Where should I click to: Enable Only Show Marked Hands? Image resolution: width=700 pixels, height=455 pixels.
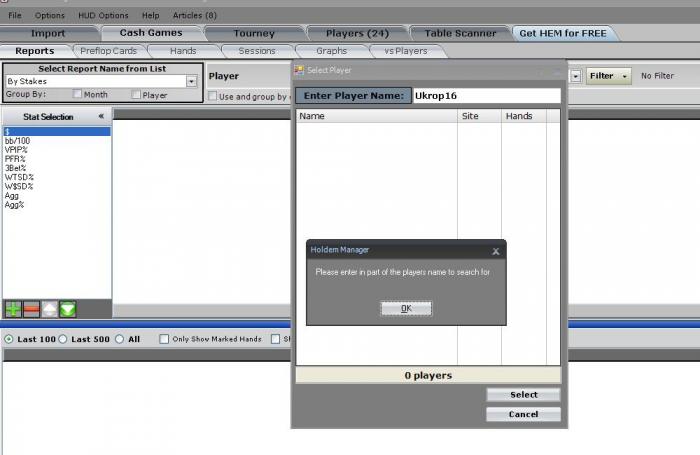[x=164, y=339]
